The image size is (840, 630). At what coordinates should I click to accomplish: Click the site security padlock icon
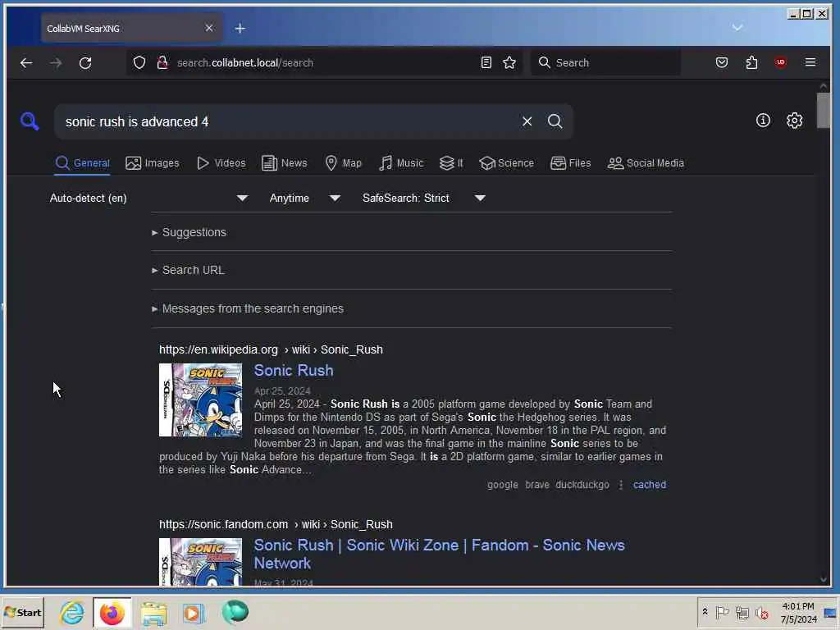click(x=162, y=62)
